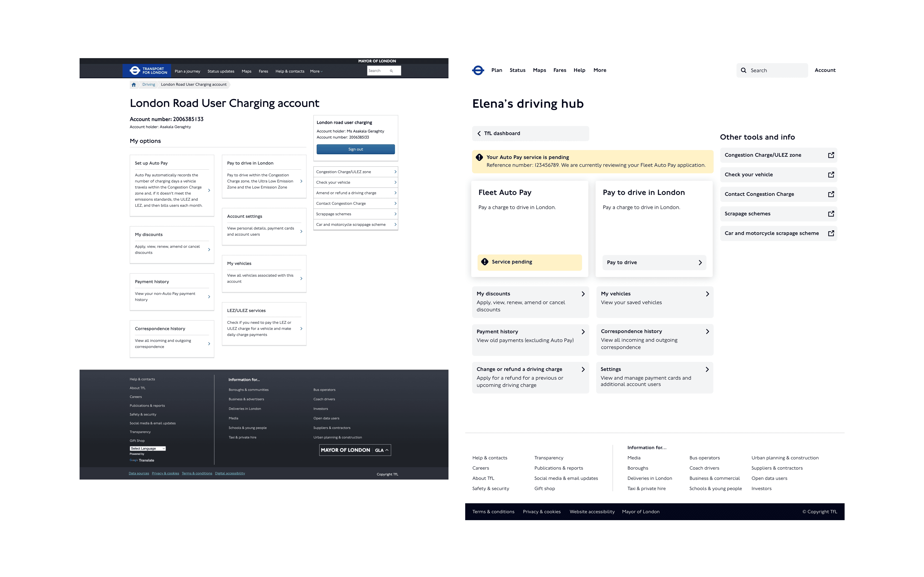Select Plan a journey menu item
Viewport: 924px width, 577px height.
(x=187, y=71)
